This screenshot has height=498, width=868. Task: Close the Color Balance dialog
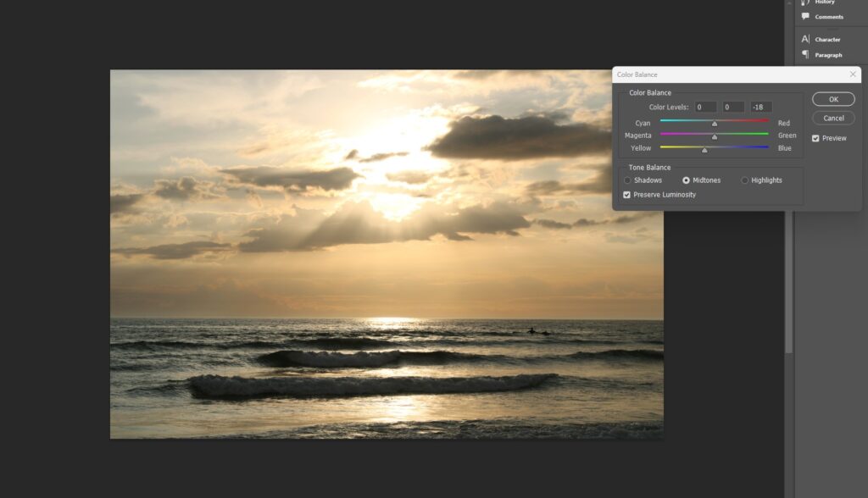(x=853, y=75)
